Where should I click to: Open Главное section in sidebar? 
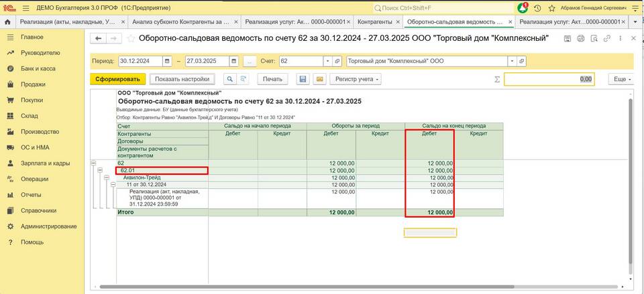point(32,37)
